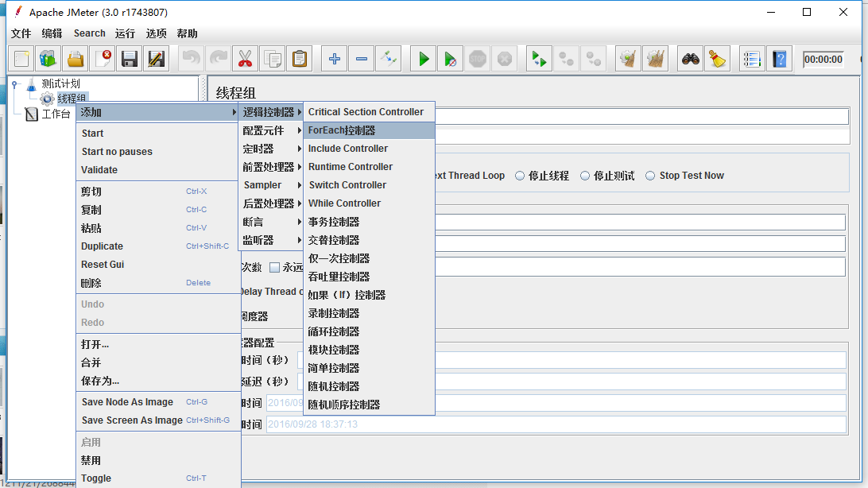Open the 定时器 submenu
This screenshot has width=868, height=488.
(x=272, y=149)
